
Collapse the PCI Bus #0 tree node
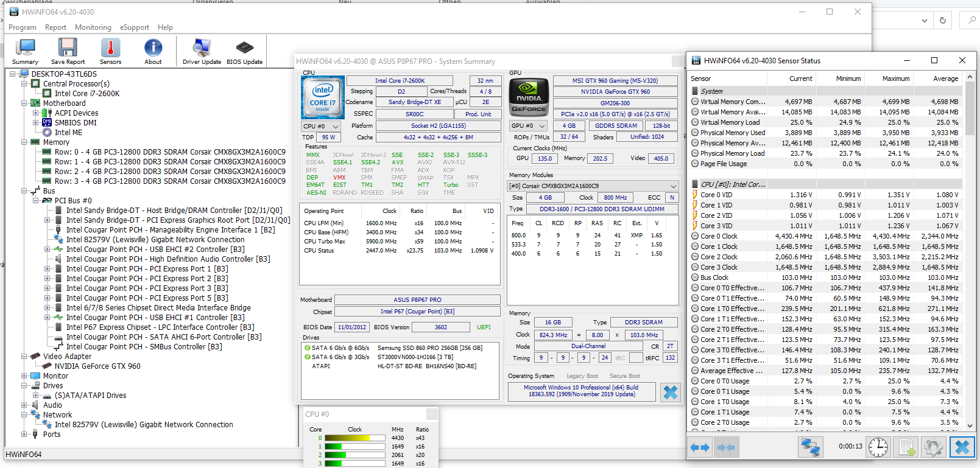36,201
